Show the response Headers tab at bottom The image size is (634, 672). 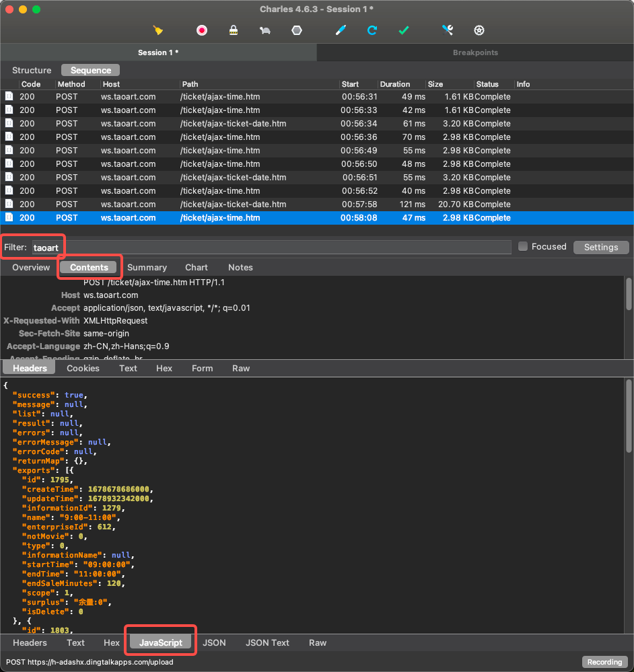30,642
